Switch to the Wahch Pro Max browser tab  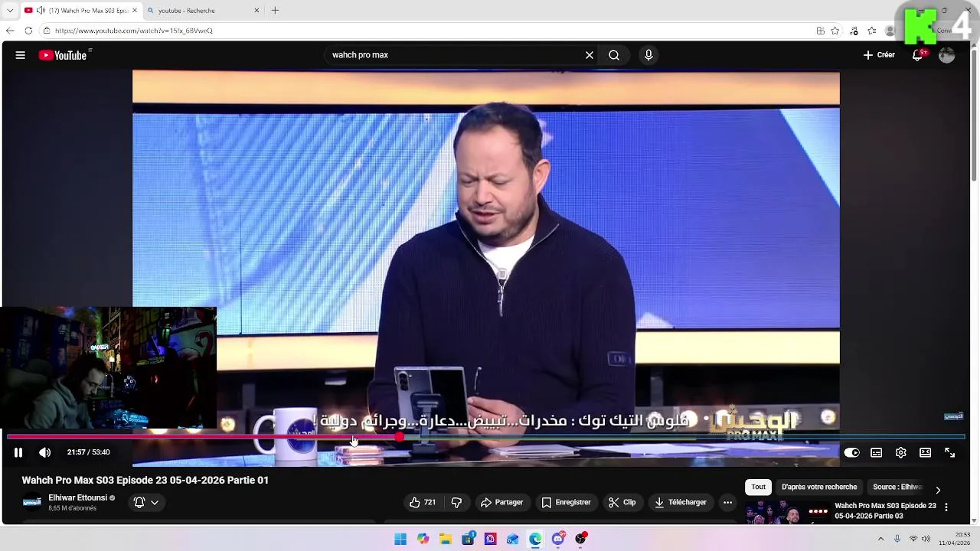click(x=81, y=11)
